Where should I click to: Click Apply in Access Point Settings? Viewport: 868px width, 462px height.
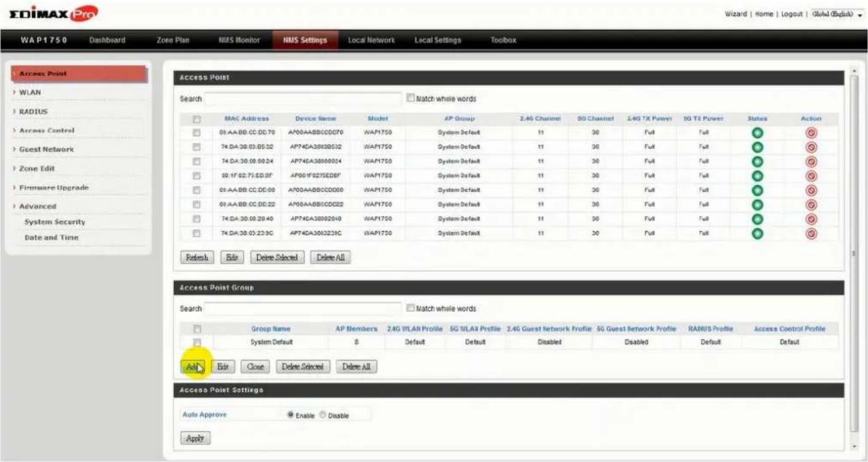(x=195, y=438)
